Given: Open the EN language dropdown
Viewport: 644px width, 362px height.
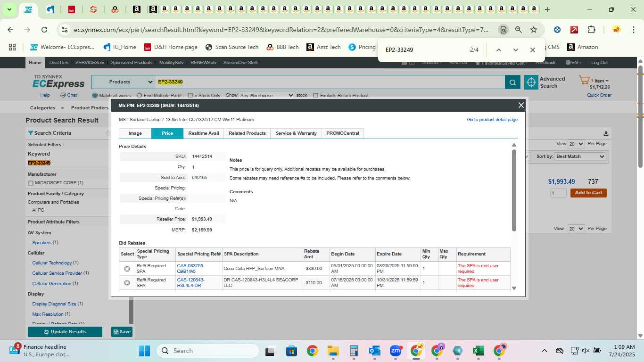Looking at the screenshot, I should (x=574, y=63).
